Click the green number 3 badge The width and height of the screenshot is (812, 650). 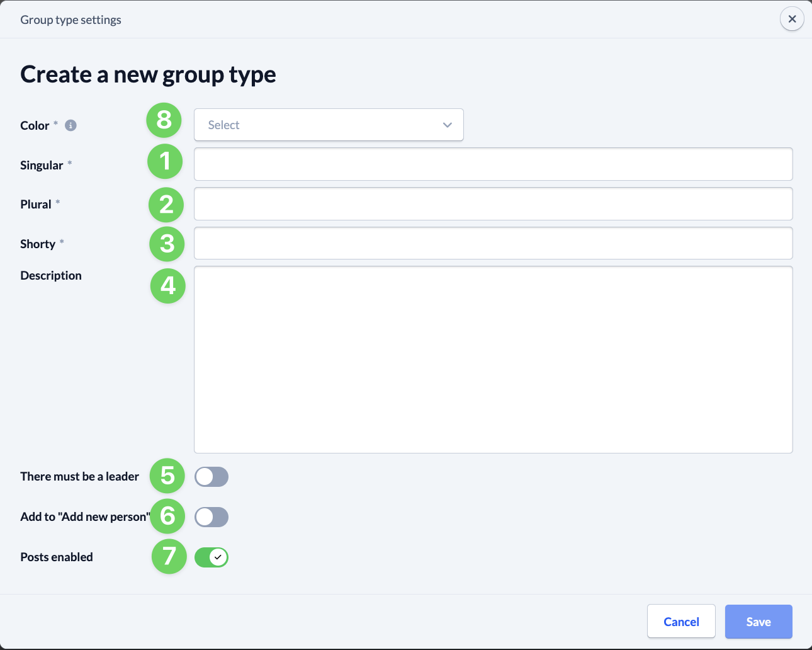click(167, 244)
